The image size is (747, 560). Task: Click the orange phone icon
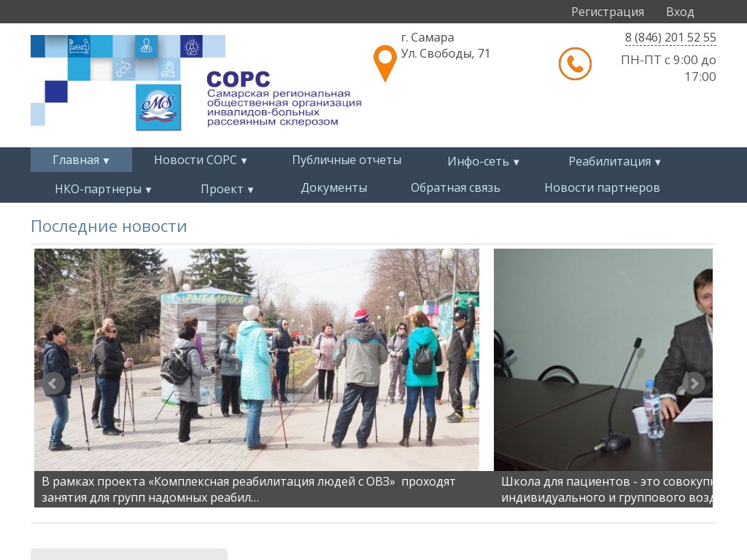(575, 64)
